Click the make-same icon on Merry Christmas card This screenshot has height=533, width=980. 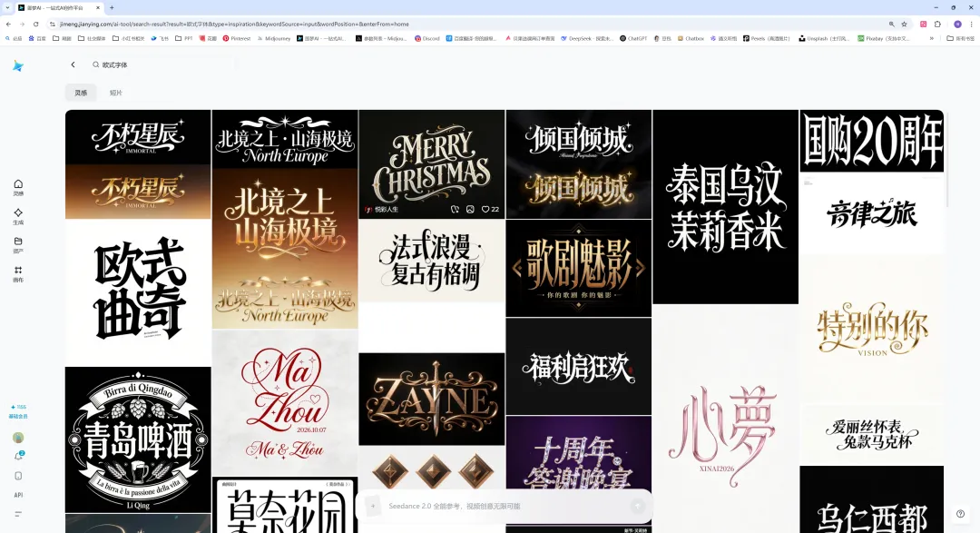coord(455,209)
